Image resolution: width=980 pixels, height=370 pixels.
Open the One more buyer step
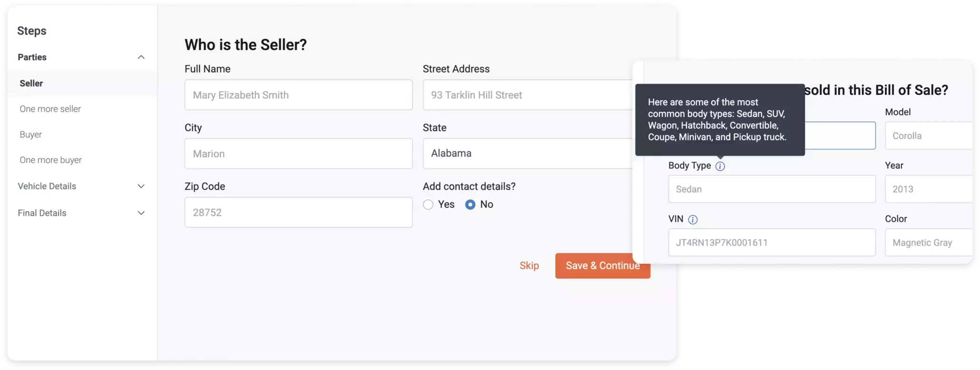pyautogui.click(x=51, y=160)
